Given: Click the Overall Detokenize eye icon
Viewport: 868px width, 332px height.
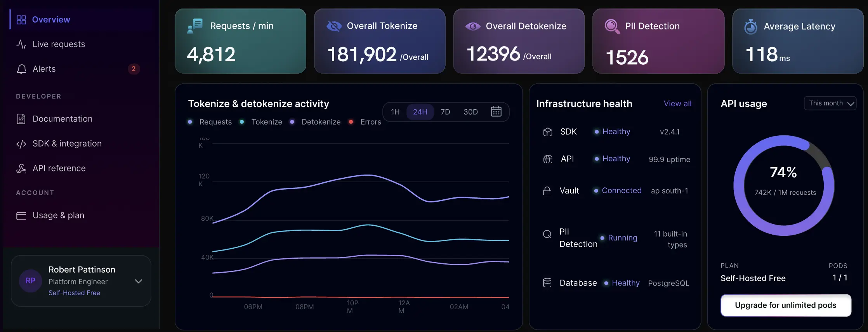Looking at the screenshot, I should [473, 26].
